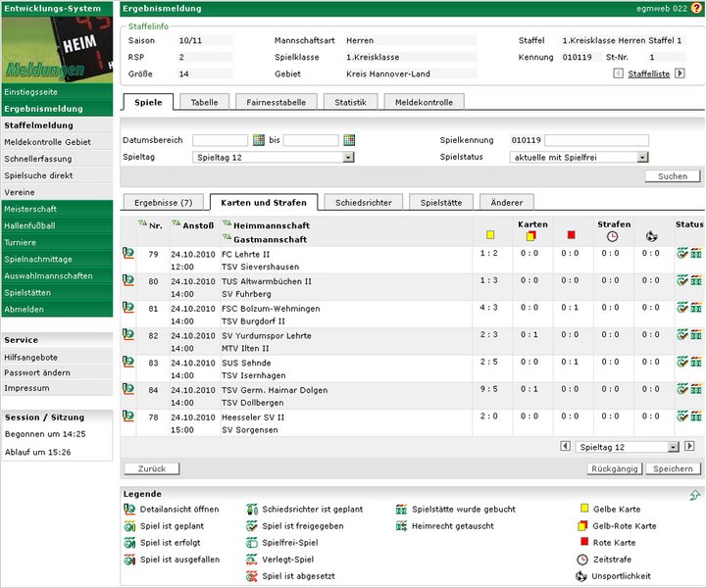This screenshot has width=707, height=588.
Task: Sort matches by Heimmannschaft icon
Action: click(x=227, y=224)
